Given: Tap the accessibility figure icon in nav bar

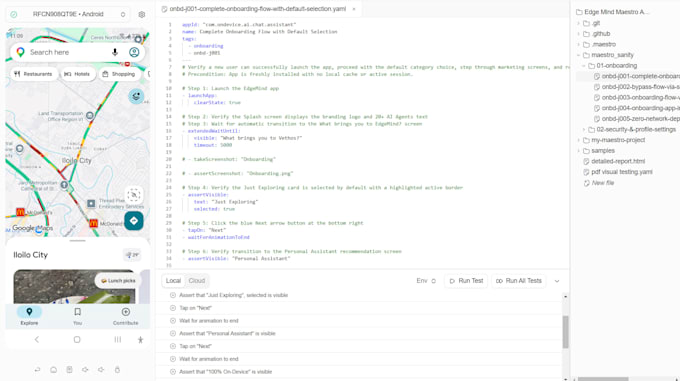Looking at the screenshot, I should pos(141,340).
